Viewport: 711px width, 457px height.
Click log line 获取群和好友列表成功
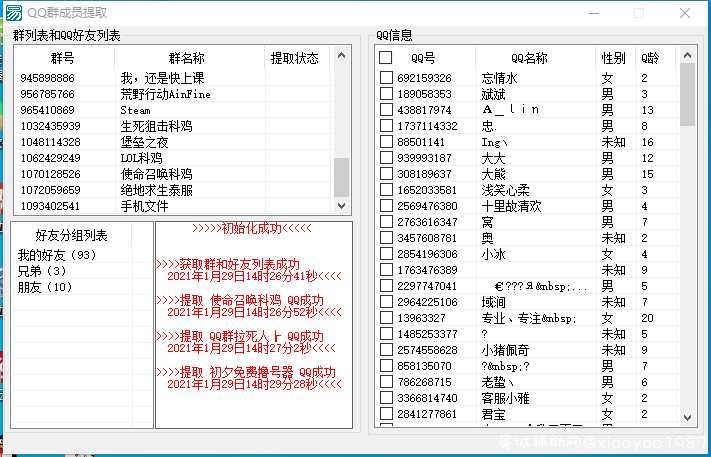point(228,264)
